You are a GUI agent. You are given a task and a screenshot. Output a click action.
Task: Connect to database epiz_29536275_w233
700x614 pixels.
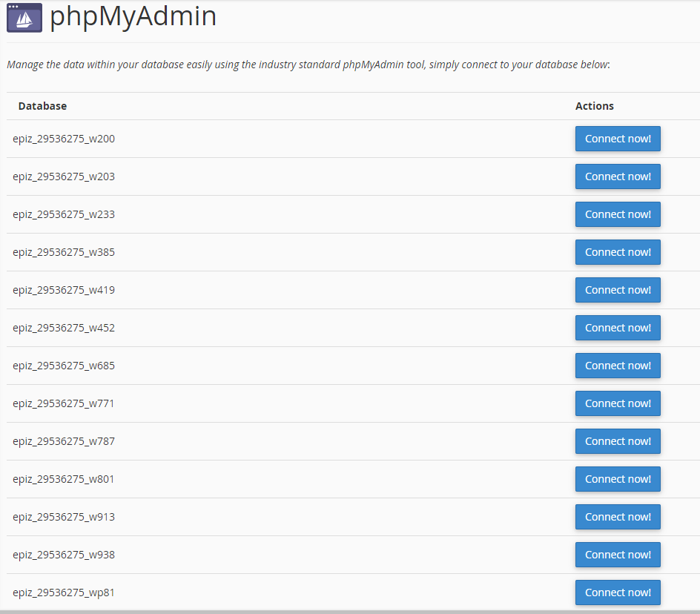click(617, 214)
